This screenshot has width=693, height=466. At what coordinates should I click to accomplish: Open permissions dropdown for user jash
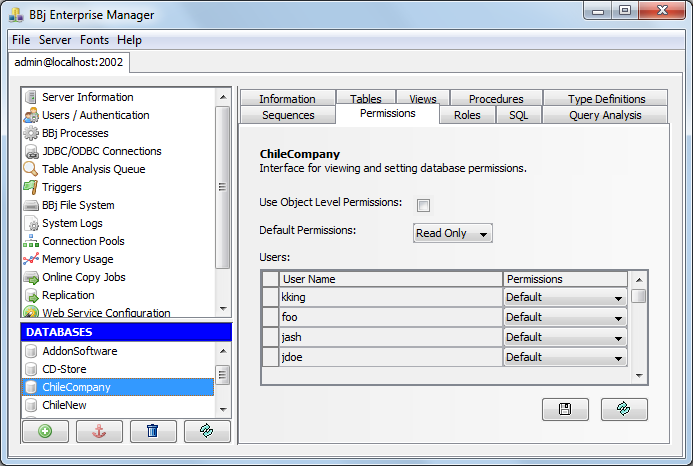coord(565,337)
